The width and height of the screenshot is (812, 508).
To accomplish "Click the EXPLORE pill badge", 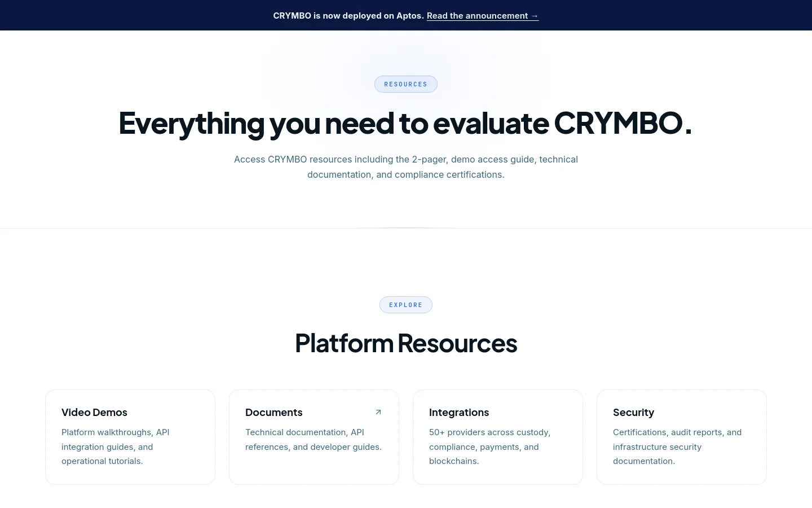I will [x=406, y=305].
